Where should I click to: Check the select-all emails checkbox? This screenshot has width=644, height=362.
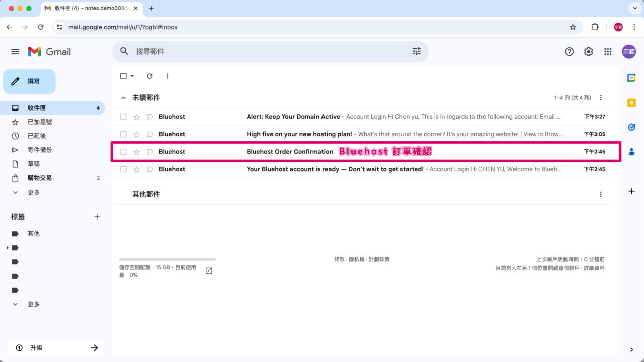coord(123,76)
